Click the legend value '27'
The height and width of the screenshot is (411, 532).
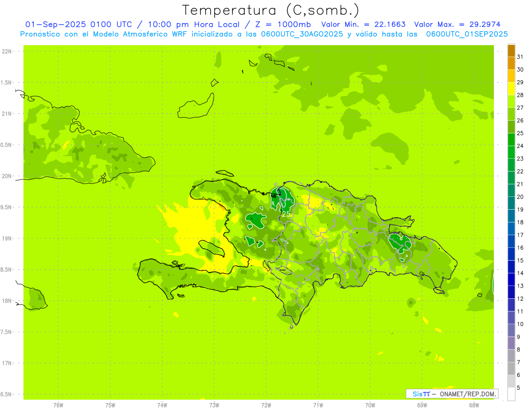tap(520, 108)
